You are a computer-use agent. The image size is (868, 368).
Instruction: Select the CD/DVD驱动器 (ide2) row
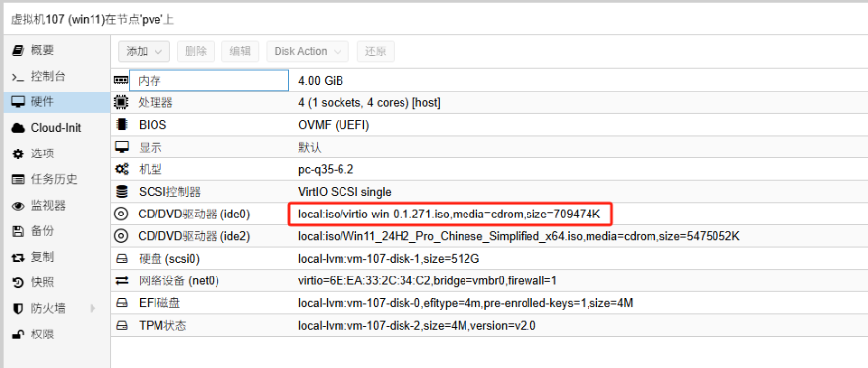[x=489, y=237]
